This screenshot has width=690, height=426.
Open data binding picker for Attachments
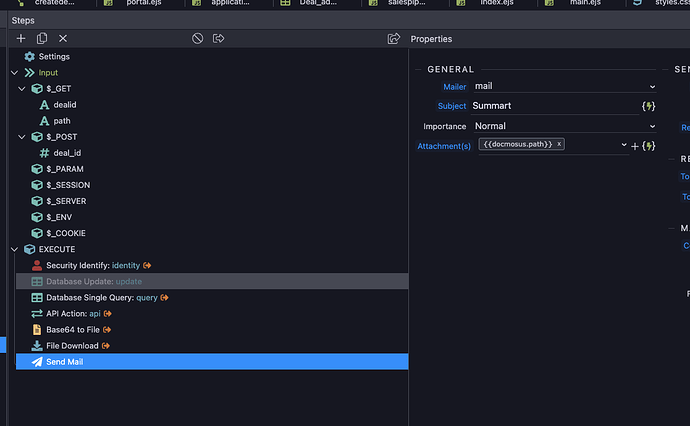[649, 146]
